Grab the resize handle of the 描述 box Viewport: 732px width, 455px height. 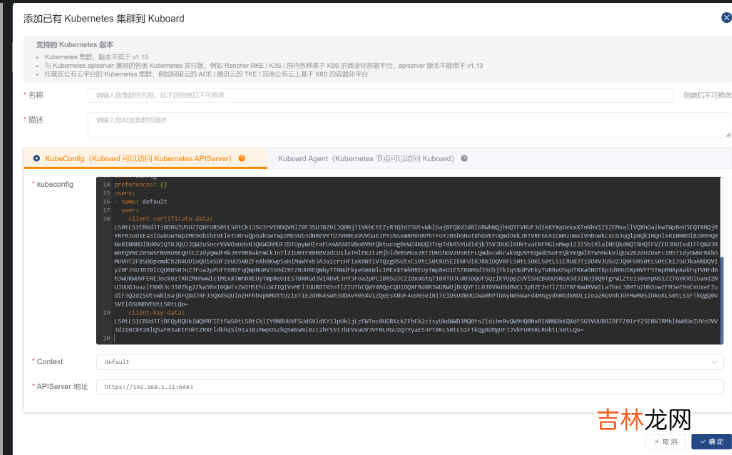click(x=726, y=135)
